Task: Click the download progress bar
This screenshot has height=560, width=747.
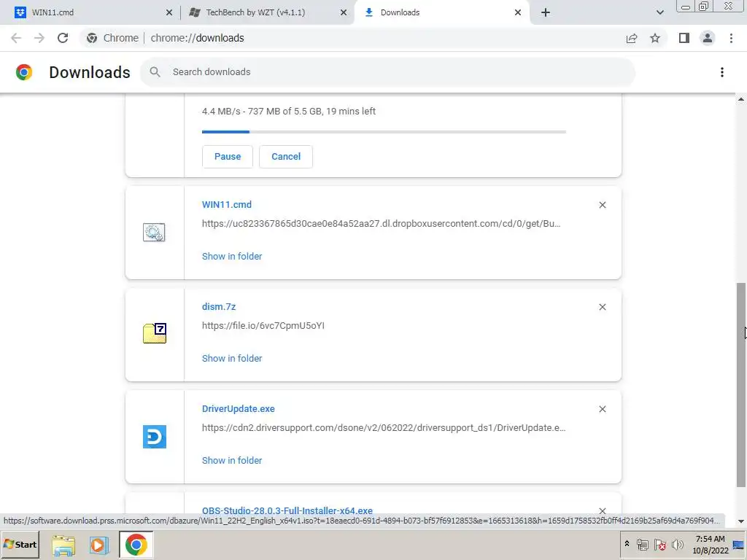Action: point(384,132)
